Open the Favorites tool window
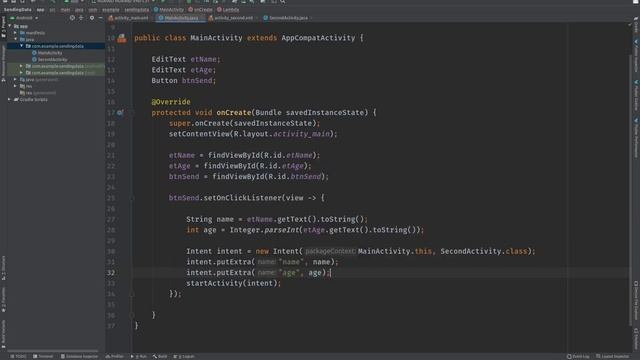This screenshot has height=360, width=640. click(3, 300)
